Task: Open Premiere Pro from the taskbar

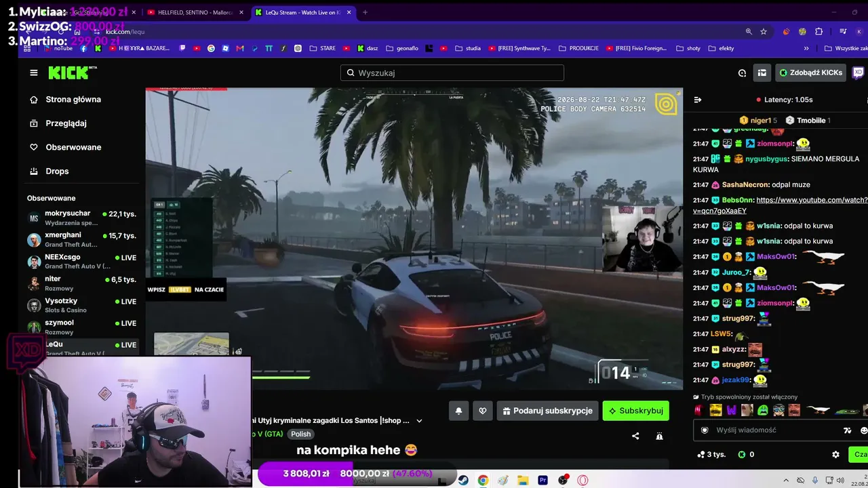Action: [x=542, y=481]
